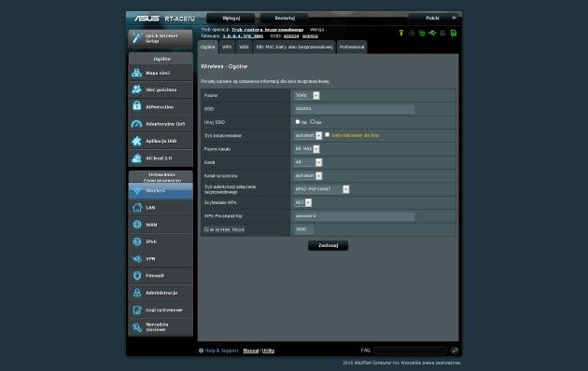This screenshot has height=371, width=588.
Task: Open Polski language dropdown
Action: click(x=434, y=18)
